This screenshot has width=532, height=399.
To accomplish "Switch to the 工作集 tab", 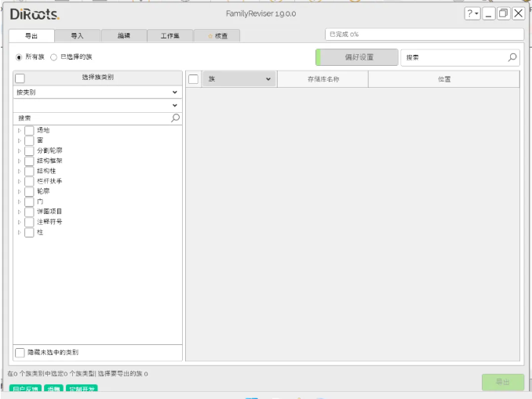I will click(170, 35).
